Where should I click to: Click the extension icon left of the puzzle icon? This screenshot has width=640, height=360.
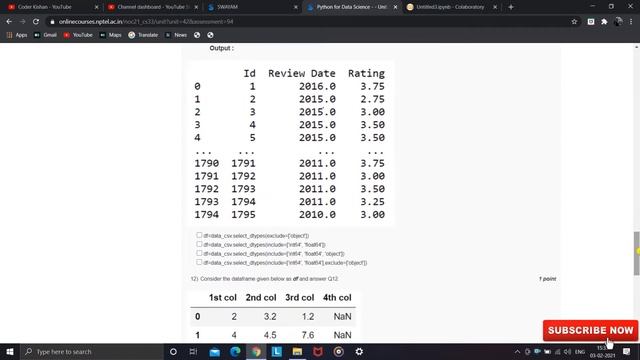coord(591,22)
